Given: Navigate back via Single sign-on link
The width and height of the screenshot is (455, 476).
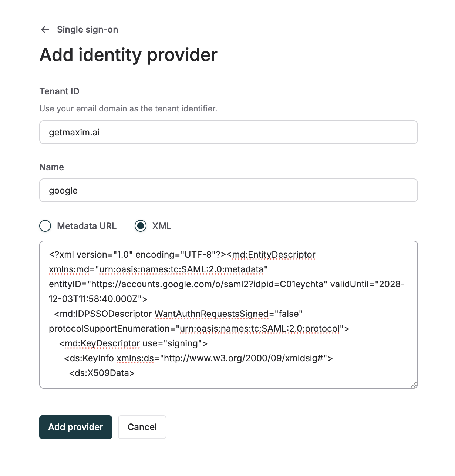Looking at the screenshot, I should [87, 29].
